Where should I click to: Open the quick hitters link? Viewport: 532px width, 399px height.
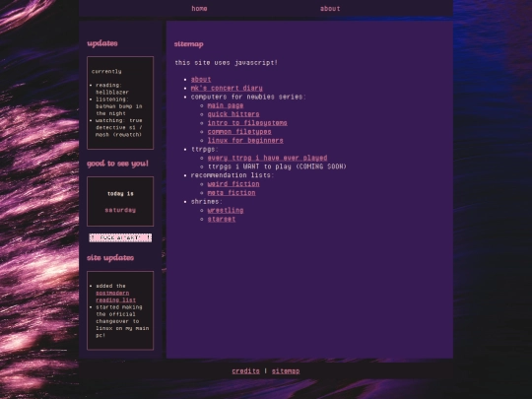tap(233, 114)
